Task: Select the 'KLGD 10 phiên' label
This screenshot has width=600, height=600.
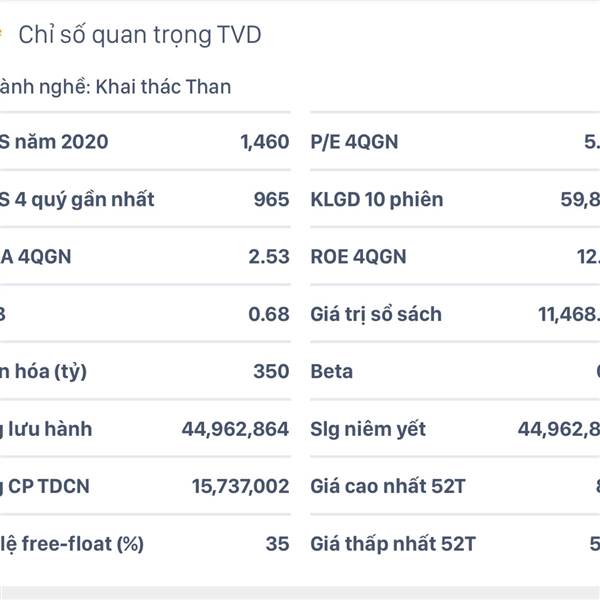Action: (x=377, y=199)
